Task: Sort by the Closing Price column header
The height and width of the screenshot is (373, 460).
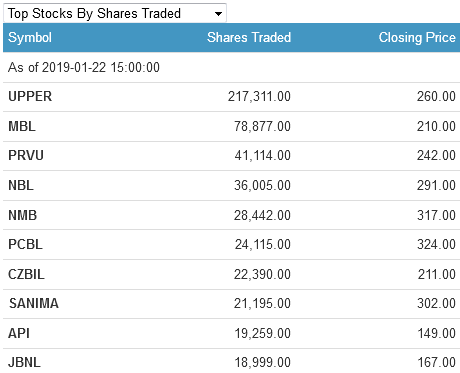Action: (x=417, y=37)
